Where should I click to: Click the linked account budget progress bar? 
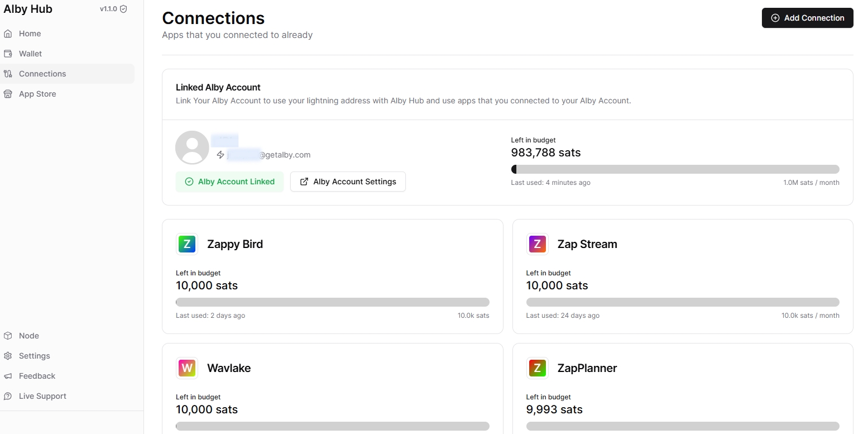pyautogui.click(x=675, y=169)
